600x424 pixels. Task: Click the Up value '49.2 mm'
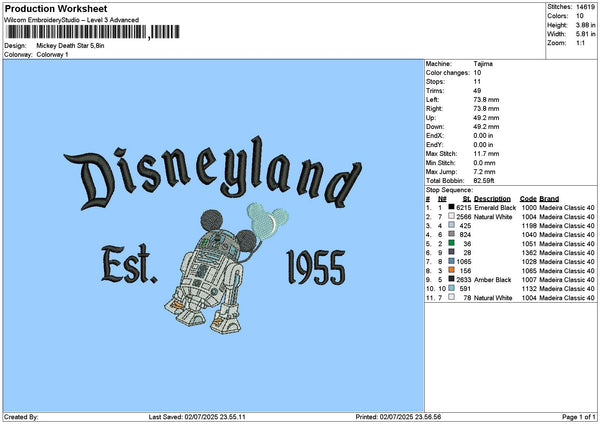pyautogui.click(x=486, y=118)
